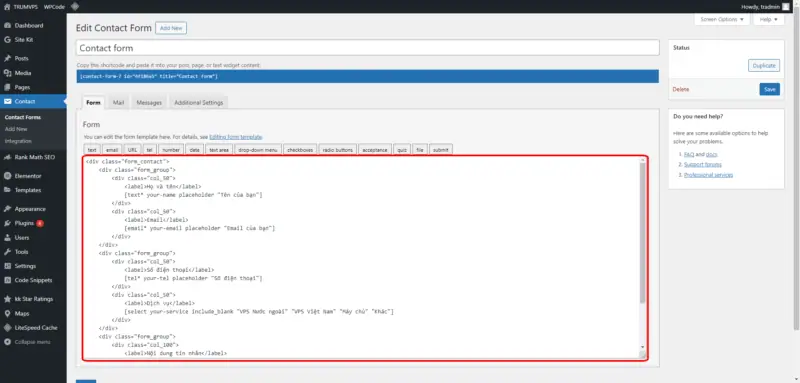The width and height of the screenshot is (800, 383).
Task: Expand Screen Options dropdown
Action: tap(722, 19)
